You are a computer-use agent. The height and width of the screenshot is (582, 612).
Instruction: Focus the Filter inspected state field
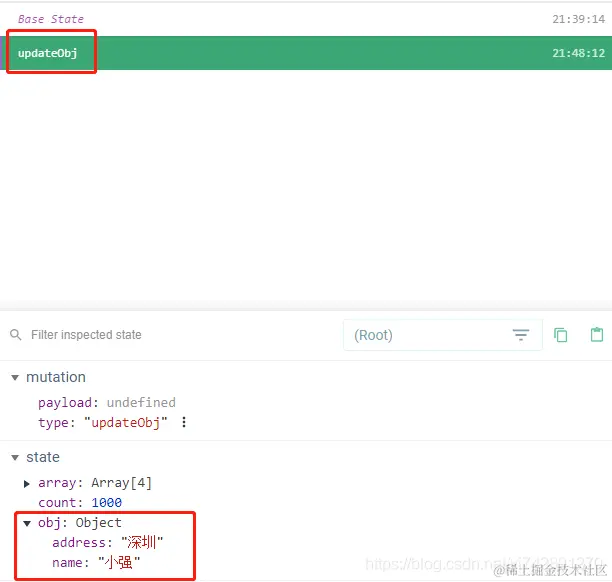[86, 335]
